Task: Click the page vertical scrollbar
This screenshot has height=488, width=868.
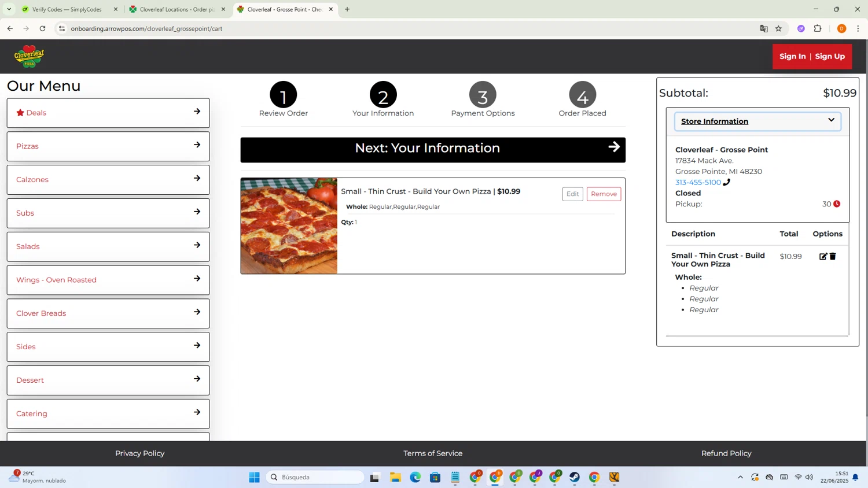Action: click(866, 228)
